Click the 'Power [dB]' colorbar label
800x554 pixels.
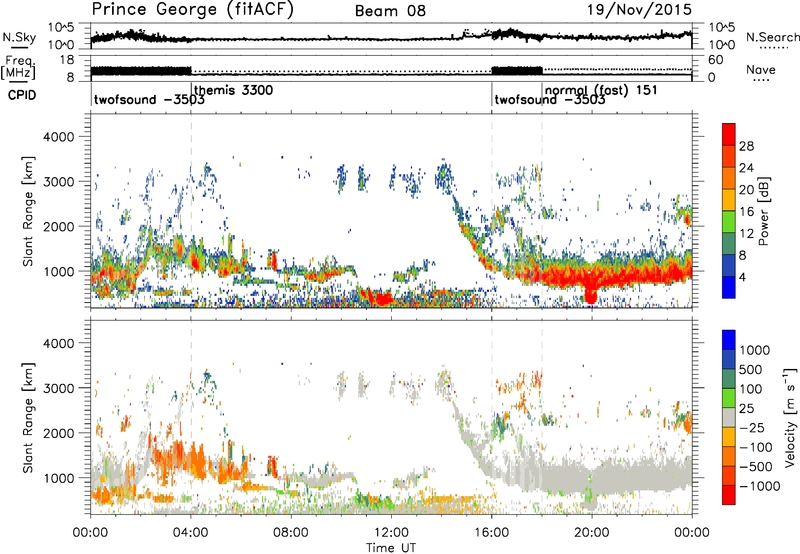763,211
